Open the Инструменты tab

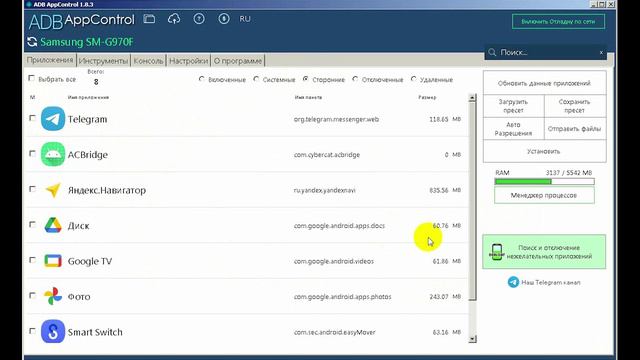(x=103, y=61)
